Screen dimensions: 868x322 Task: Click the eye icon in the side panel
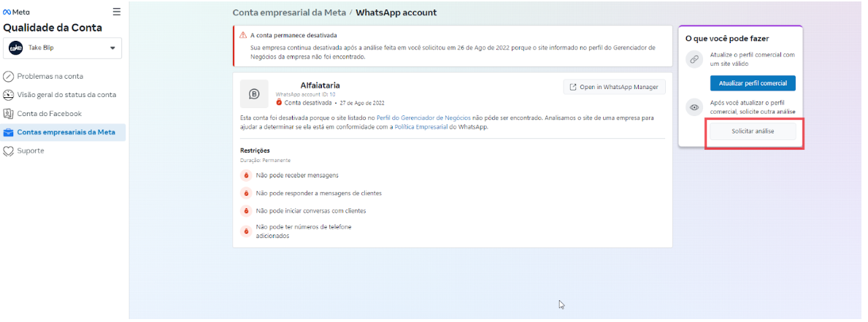point(694,107)
